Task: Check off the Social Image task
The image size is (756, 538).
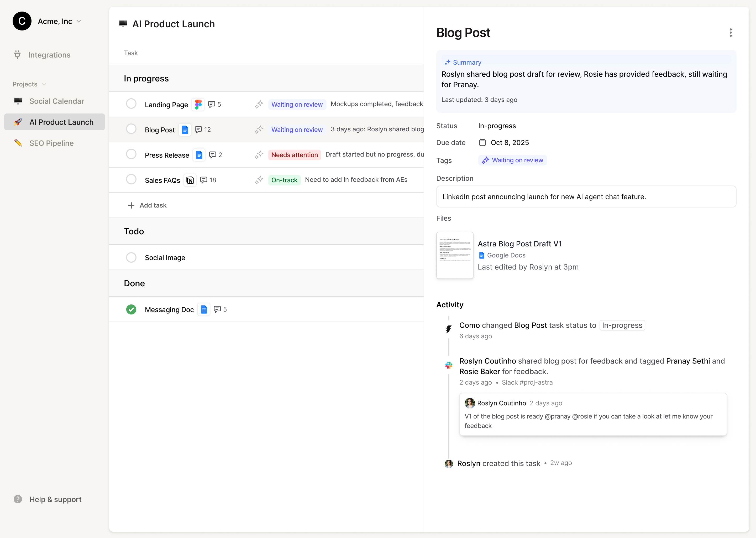Action: (x=131, y=257)
